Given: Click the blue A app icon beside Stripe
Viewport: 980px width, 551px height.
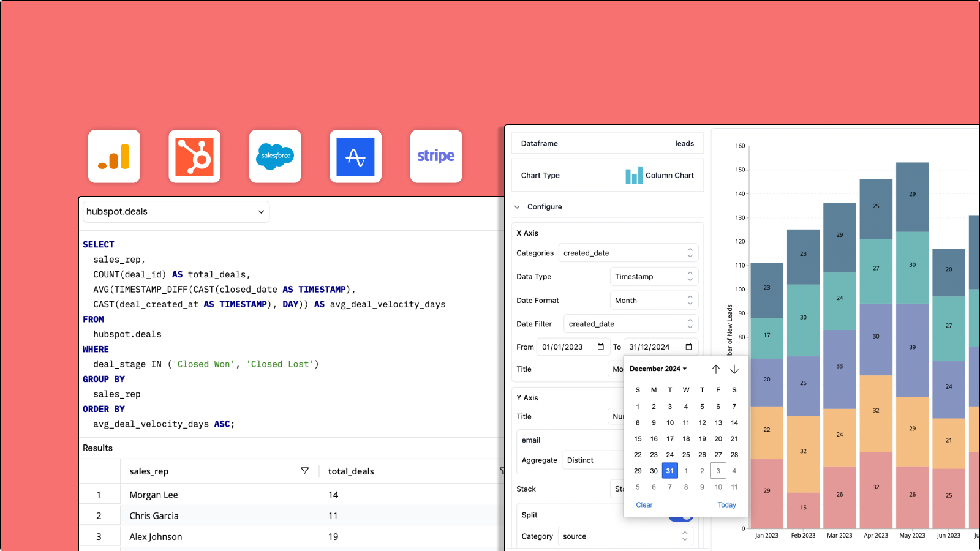Looking at the screenshot, I should point(355,156).
